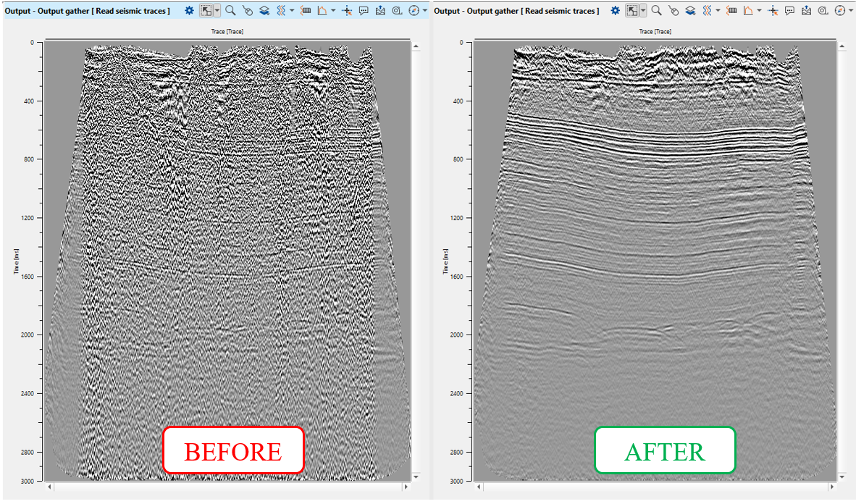Open settings gear in right Output gather panel
This screenshot has width=856, height=504.
point(615,11)
